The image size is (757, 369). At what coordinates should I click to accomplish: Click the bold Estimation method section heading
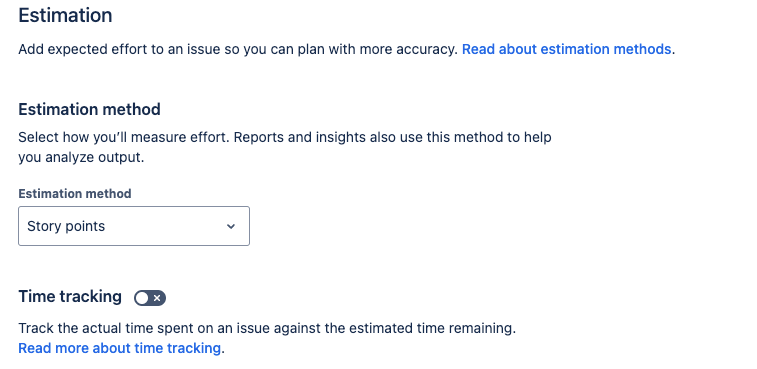[89, 110]
